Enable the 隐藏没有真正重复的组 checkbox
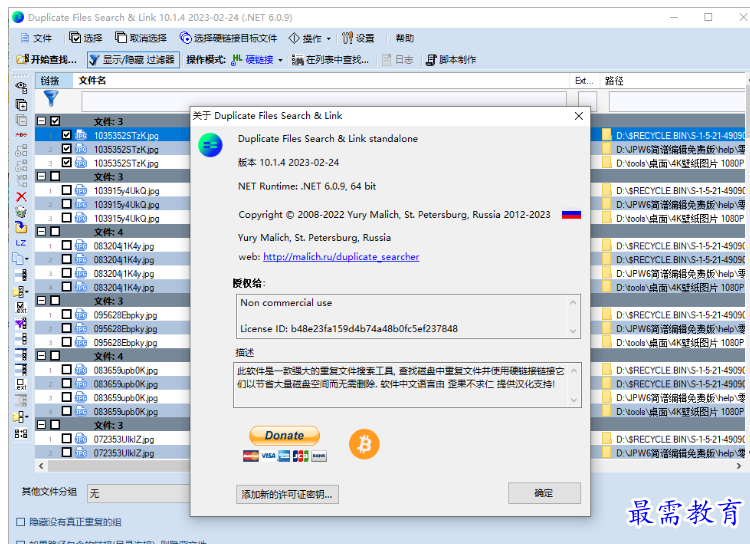 click(x=21, y=522)
